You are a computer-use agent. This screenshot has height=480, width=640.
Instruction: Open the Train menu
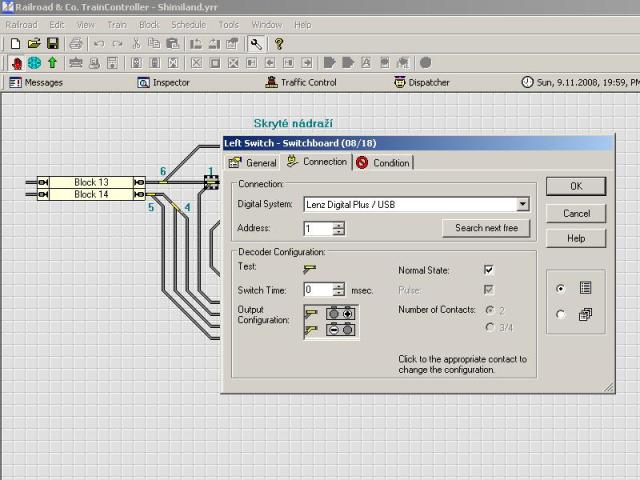coord(117,25)
